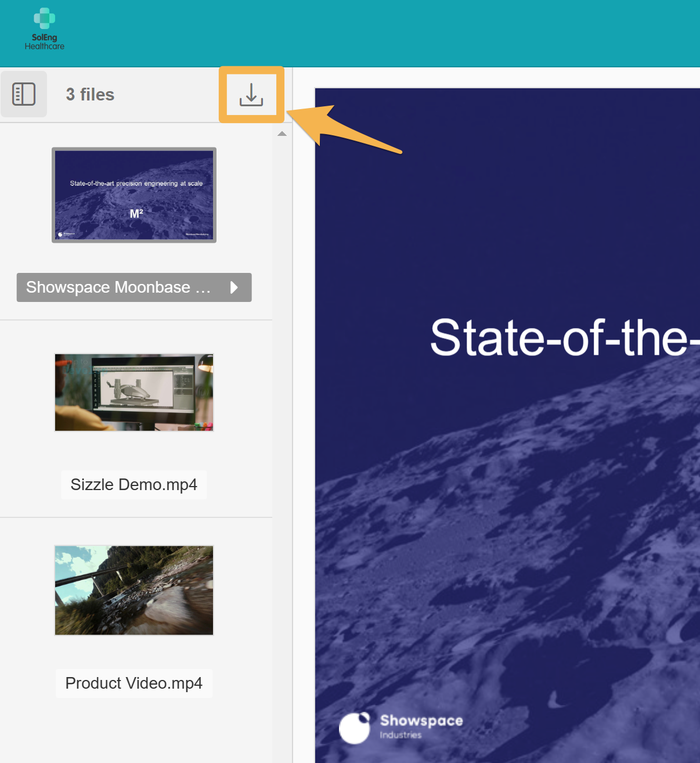Viewport: 700px width, 763px height.
Task: Click the SolEng Healthcare text under logo
Action: 45,42
